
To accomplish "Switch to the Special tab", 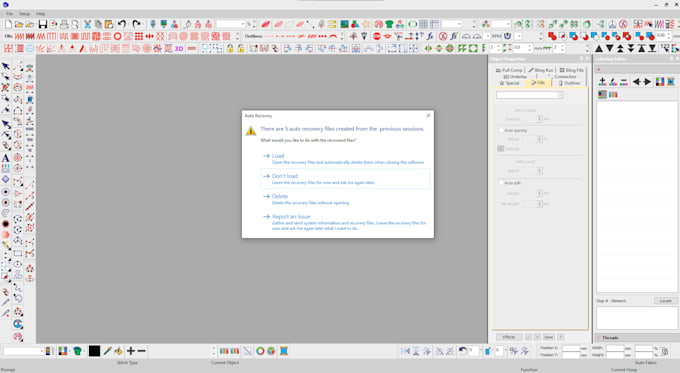I will [510, 83].
